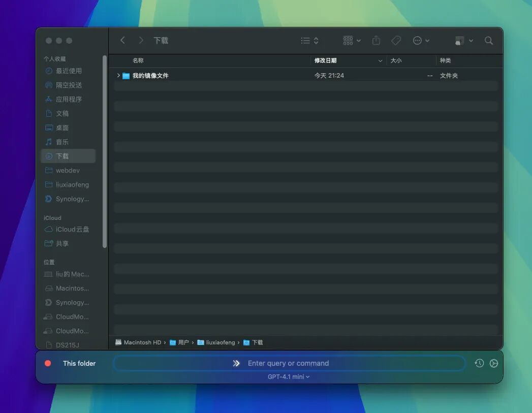Open the query history clock icon
Image resolution: width=532 pixels, height=413 pixels.
(x=479, y=363)
